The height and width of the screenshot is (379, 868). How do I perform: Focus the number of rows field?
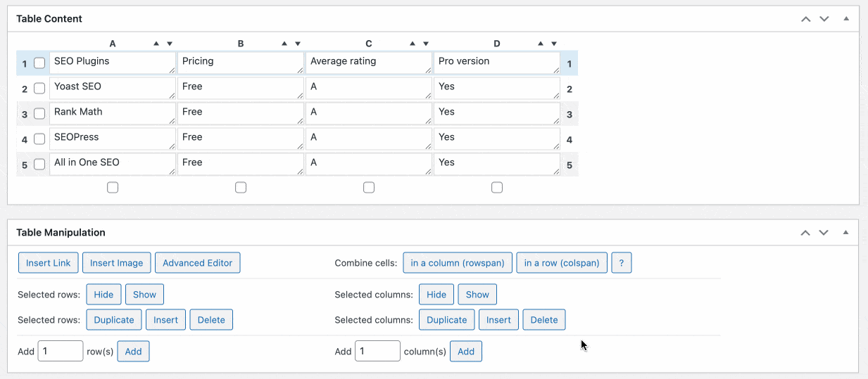pyautogui.click(x=61, y=351)
